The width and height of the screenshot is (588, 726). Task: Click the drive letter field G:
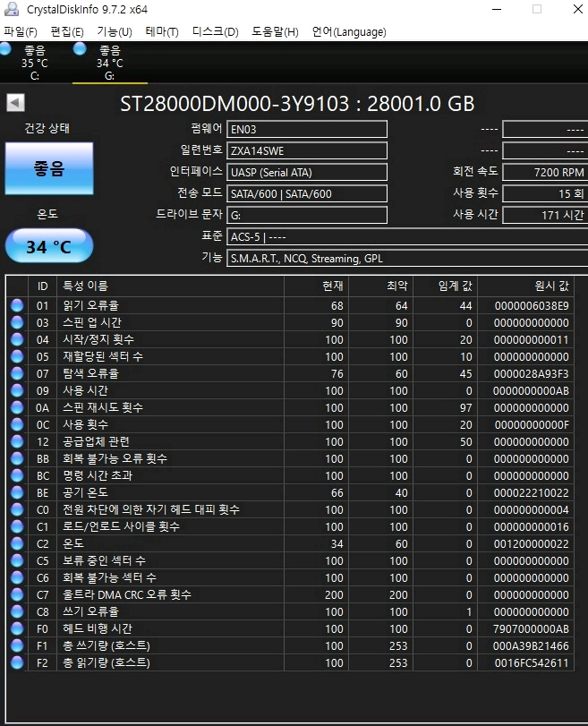click(306, 215)
